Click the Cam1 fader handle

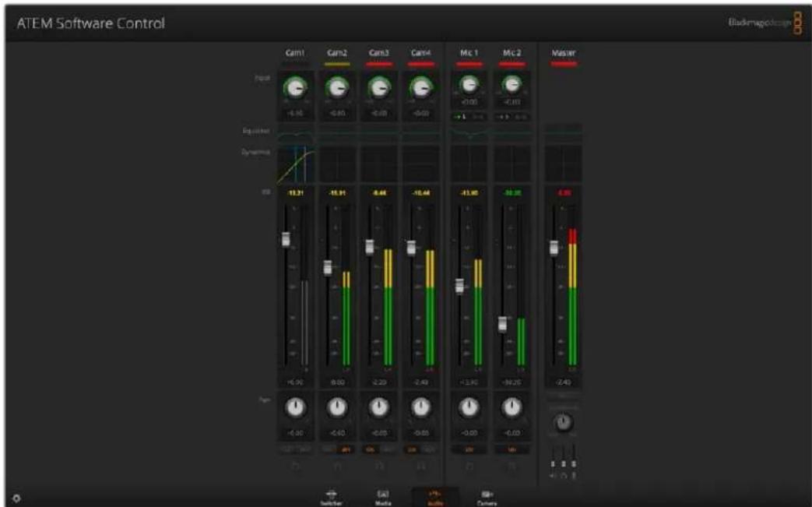[x=286, y=239]
